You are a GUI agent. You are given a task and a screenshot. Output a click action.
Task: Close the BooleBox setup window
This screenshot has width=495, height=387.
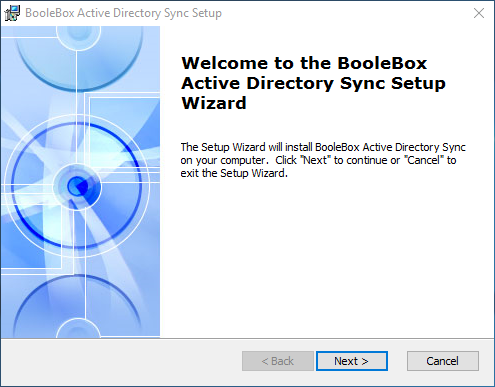(x=479, y=13)
